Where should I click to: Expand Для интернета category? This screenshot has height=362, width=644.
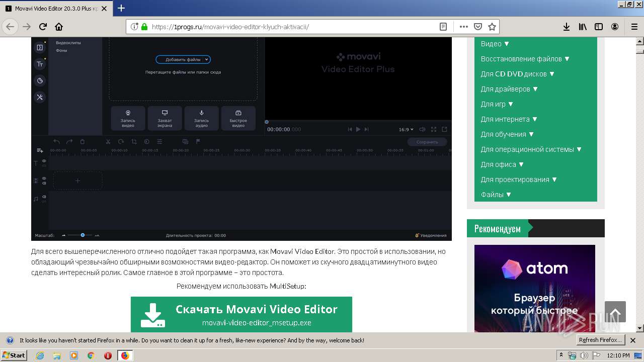pyautogui.click(x=509, y=119)
